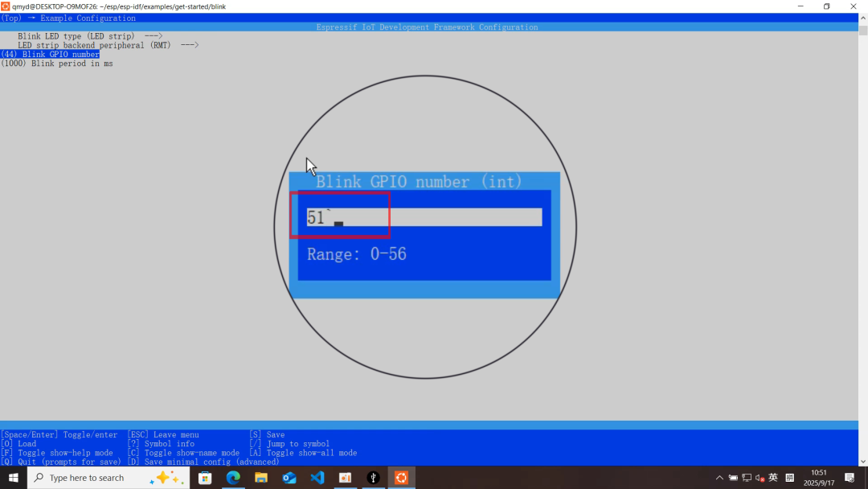Check battery status tray icon
The image size is (868, 489).
pyautogui.click(x=733, y=478)
